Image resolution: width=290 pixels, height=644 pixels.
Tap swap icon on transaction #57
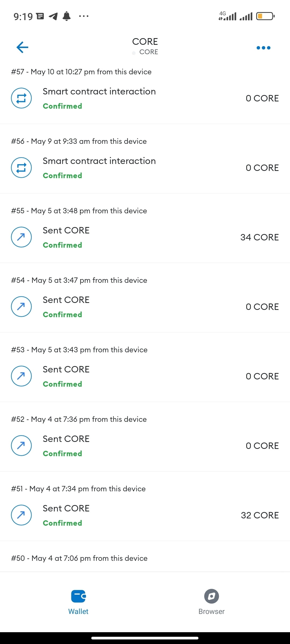[21, 98]
